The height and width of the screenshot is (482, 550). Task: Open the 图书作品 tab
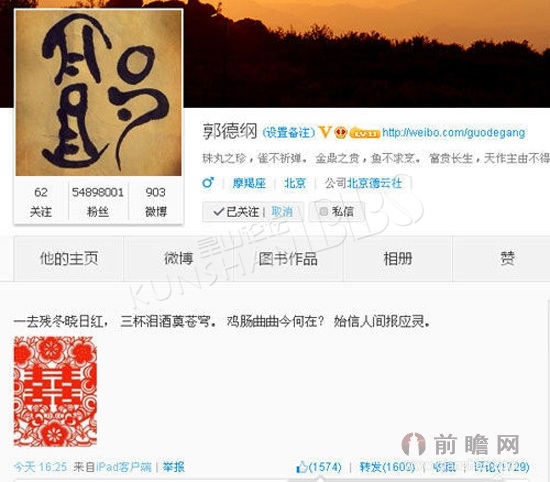click(288, 259)
